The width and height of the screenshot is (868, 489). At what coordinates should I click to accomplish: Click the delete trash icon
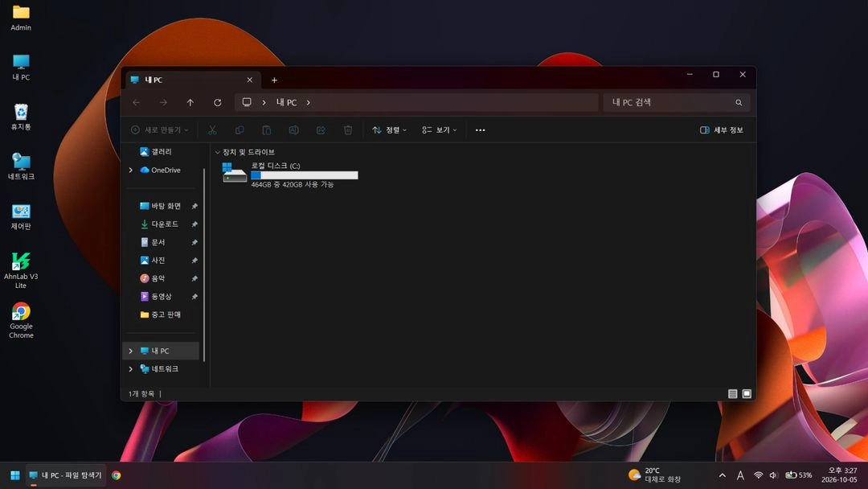click(x=348, y=130)
